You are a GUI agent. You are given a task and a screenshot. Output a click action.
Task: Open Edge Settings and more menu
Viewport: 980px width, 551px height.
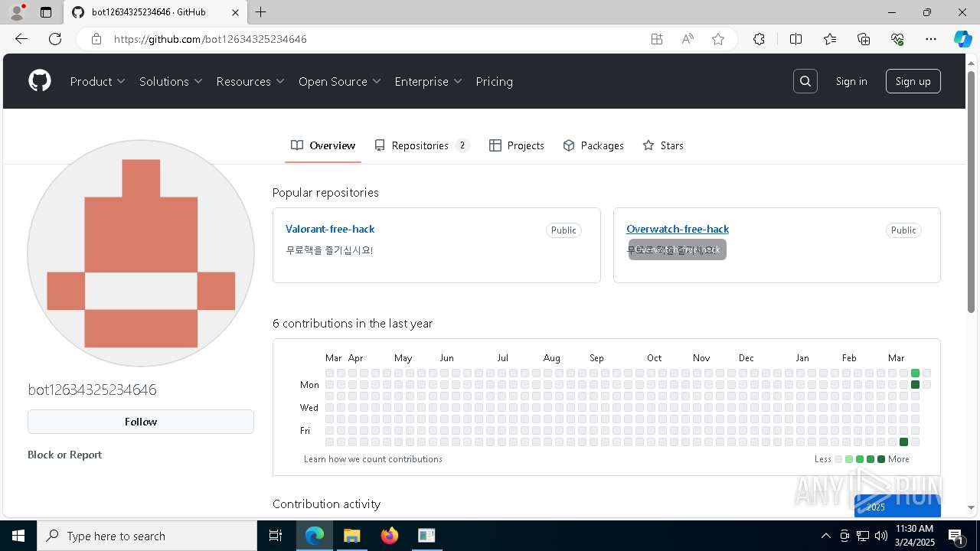tap(931, 39)
